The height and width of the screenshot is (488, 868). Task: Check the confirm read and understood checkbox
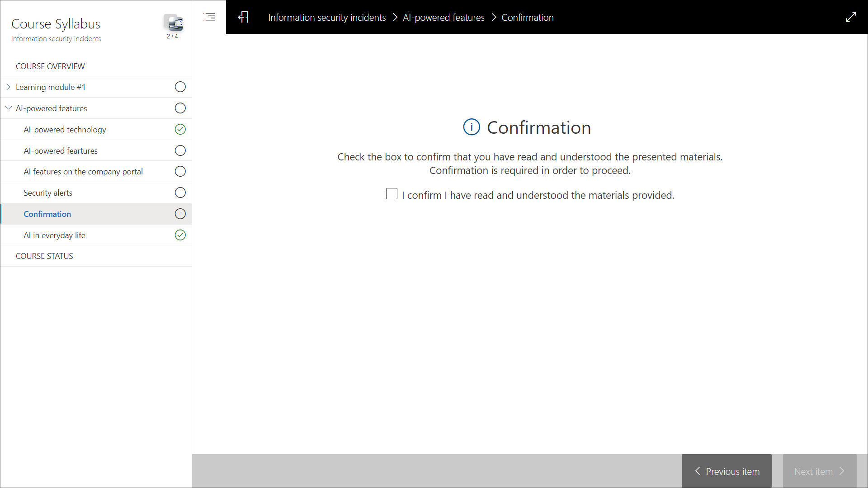click(x=392, y=194)
